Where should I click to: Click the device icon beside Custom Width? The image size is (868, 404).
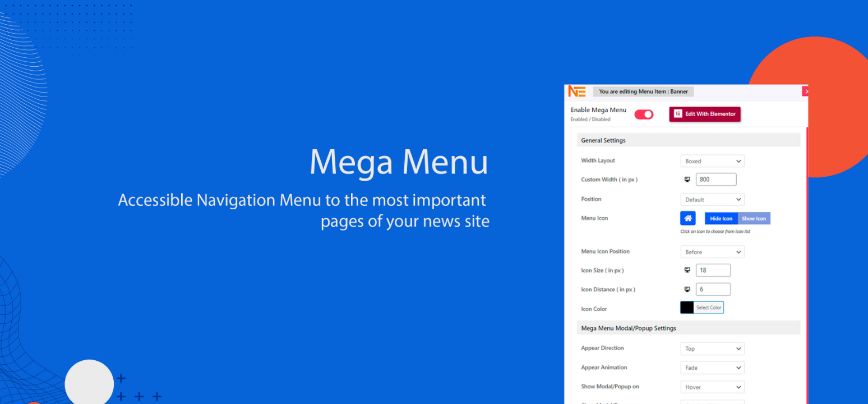pyautogui.click(x=687, y=180)
